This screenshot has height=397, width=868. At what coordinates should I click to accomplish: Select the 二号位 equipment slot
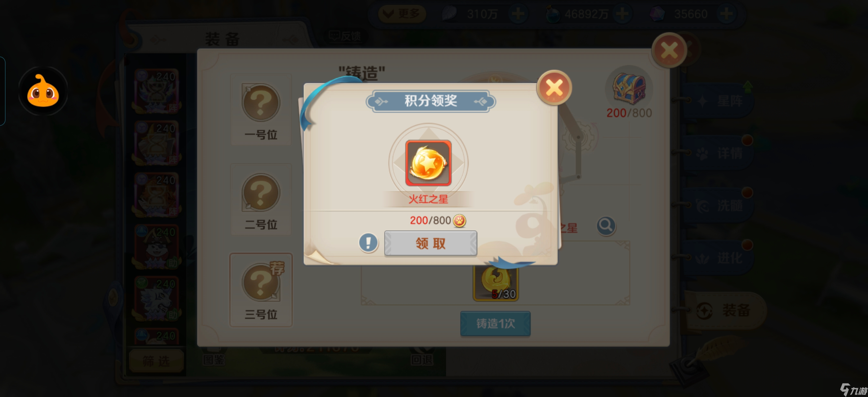pos(261,200)
